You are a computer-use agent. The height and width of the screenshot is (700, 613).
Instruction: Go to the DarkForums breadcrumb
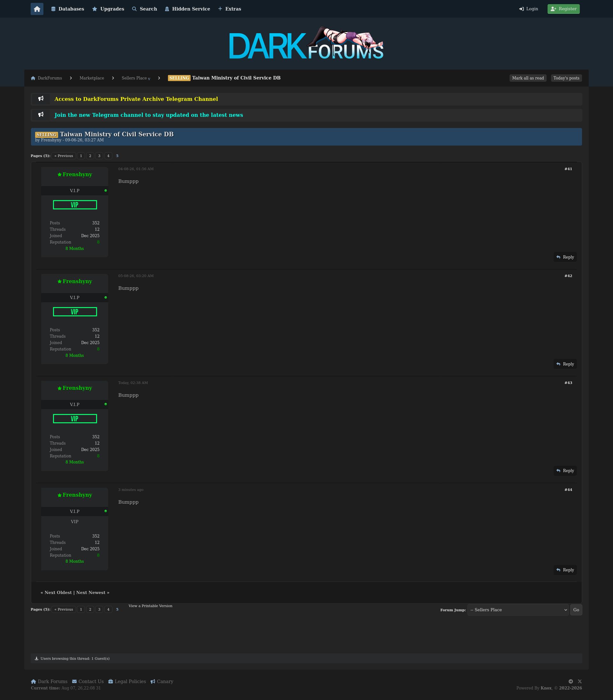click(47, 78)
